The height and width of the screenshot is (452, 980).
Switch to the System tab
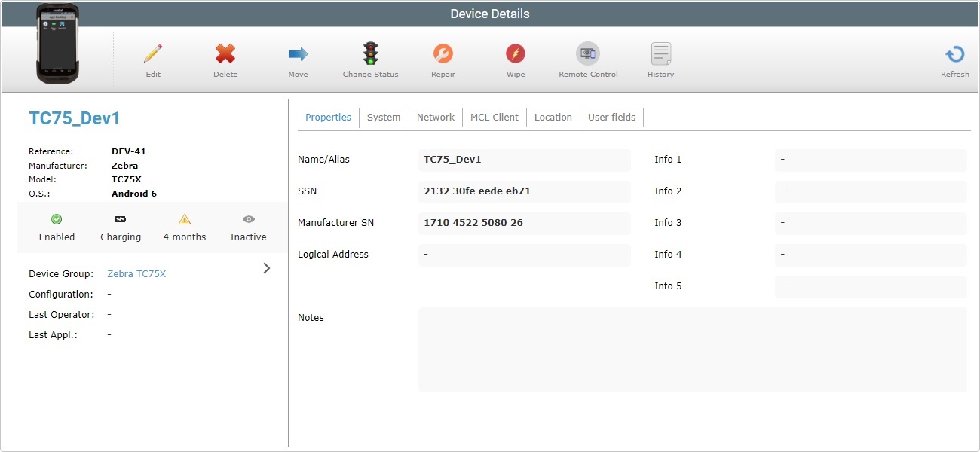click(x=384, y=117)
